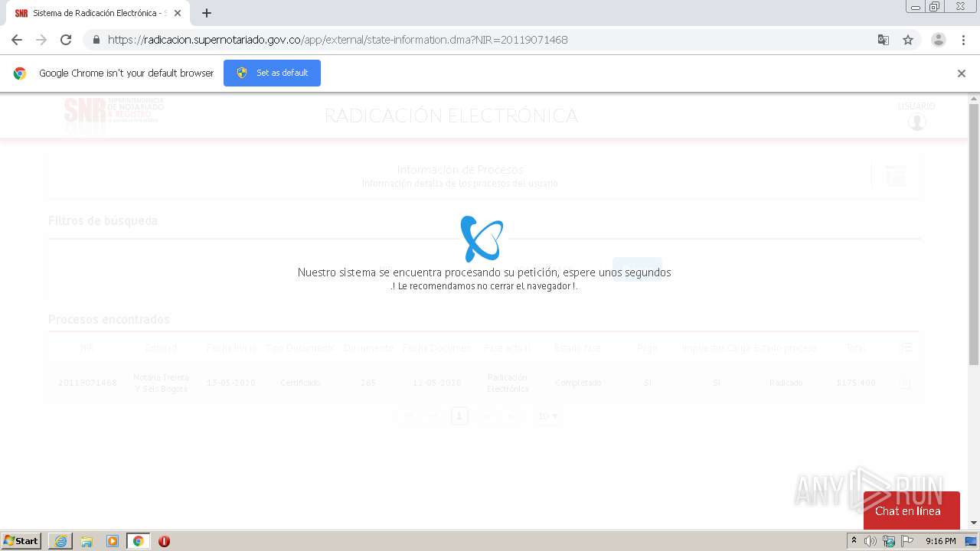Open Chrome three-dot menu

pos(963,40)
